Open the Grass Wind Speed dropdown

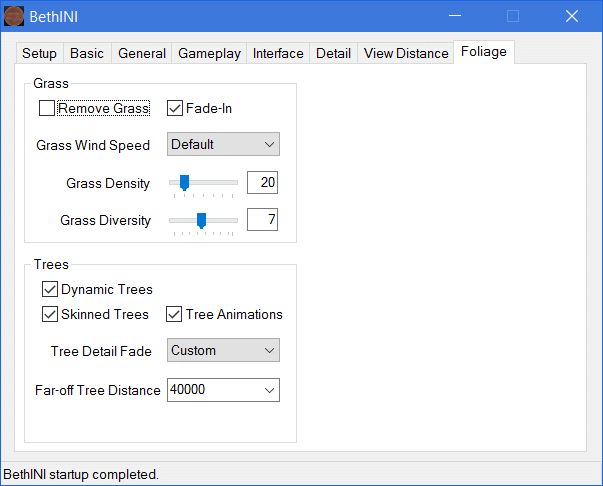[223, 145]
